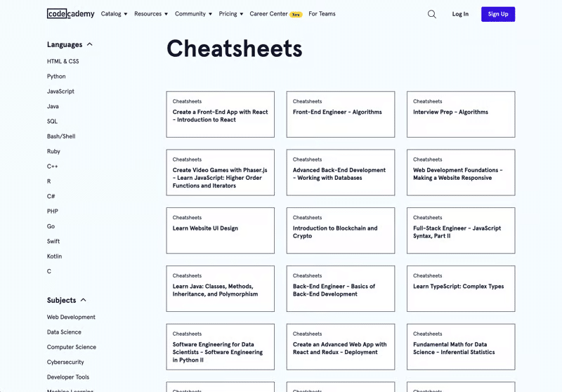Screen dimensions: 562x392
Task: Collapse the Languages section
Action: click(x=70, y=44)
